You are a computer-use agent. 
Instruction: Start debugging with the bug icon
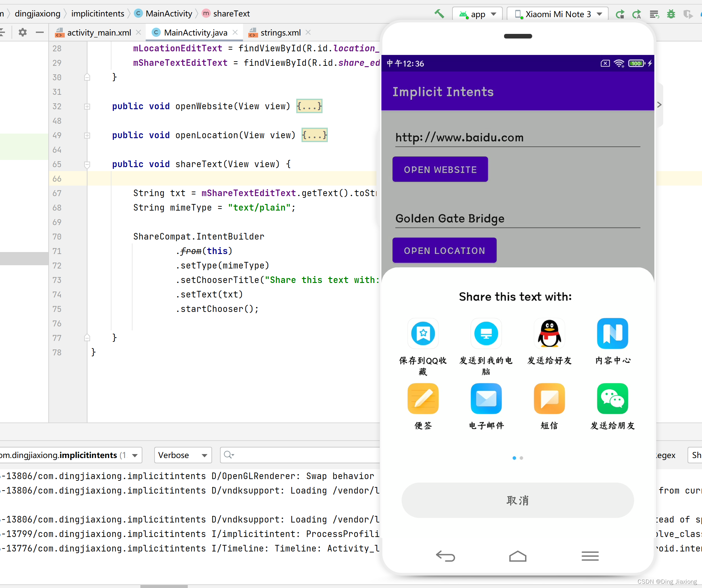671,14
